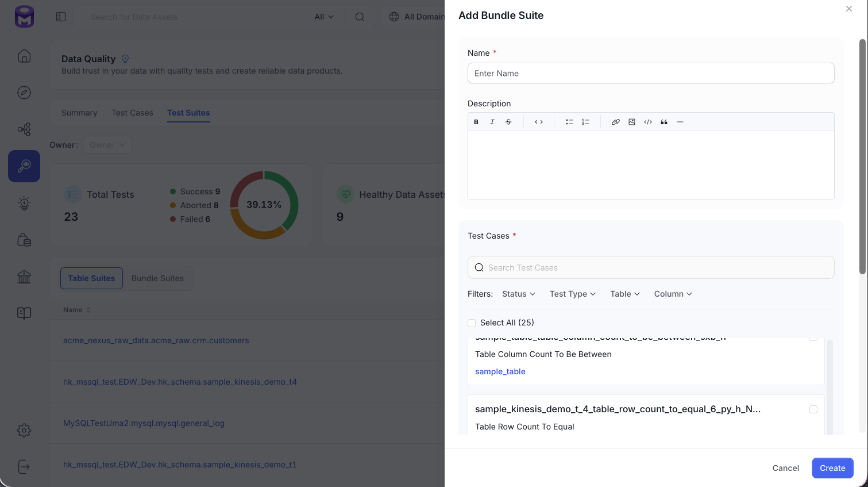868x487 pixels.
Task: Check the sample_kinesis_demo_t_4 row count test case
Action: [813, 409]
